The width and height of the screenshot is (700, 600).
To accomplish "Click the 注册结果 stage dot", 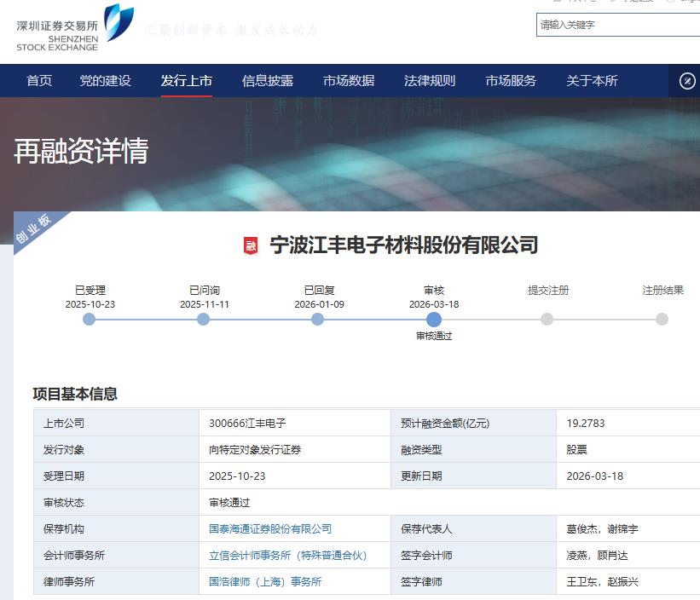I will pos(662,320).
